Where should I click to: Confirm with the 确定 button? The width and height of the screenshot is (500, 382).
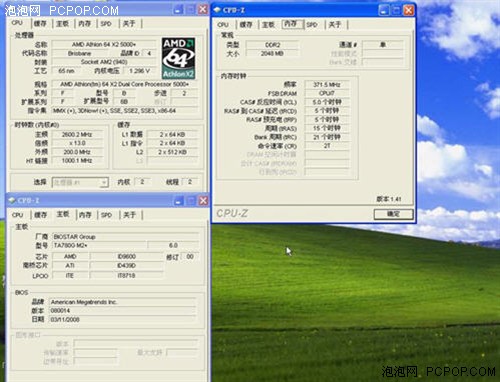(x=393, y=214)
